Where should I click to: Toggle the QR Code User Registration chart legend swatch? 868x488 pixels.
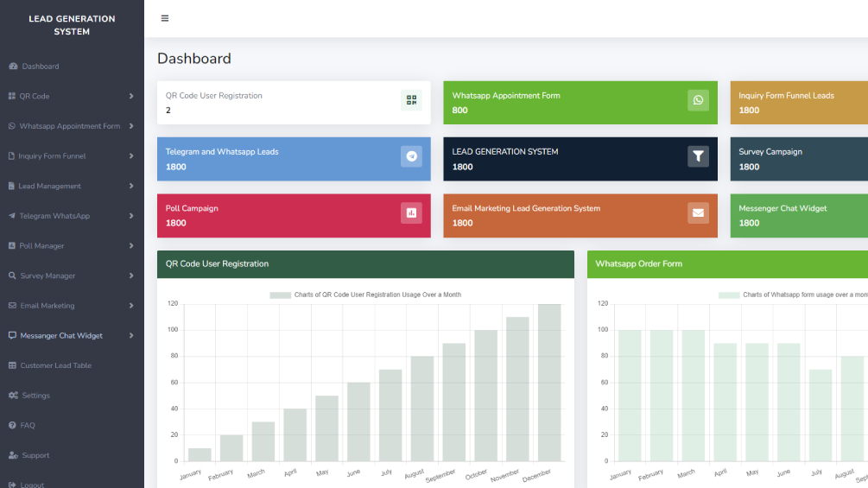point(280,295)
